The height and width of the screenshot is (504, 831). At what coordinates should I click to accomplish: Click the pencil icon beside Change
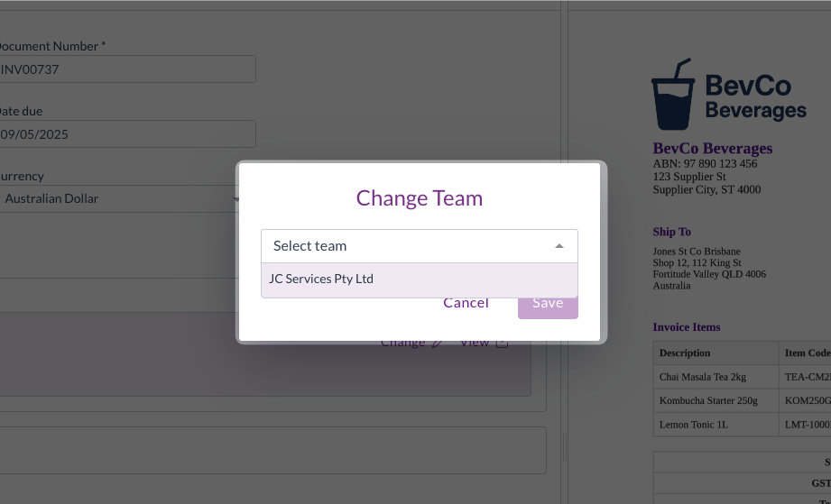[438, 343]
